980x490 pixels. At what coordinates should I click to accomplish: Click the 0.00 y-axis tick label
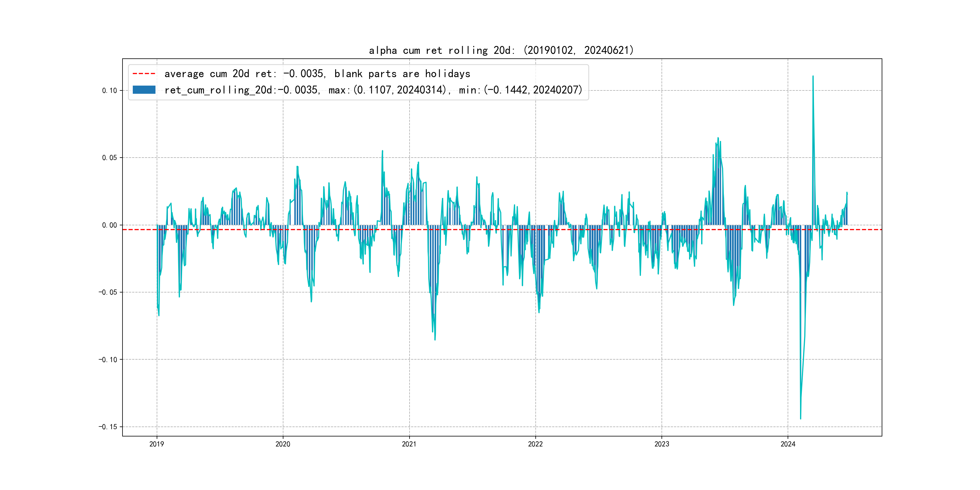tap(109, 225)
